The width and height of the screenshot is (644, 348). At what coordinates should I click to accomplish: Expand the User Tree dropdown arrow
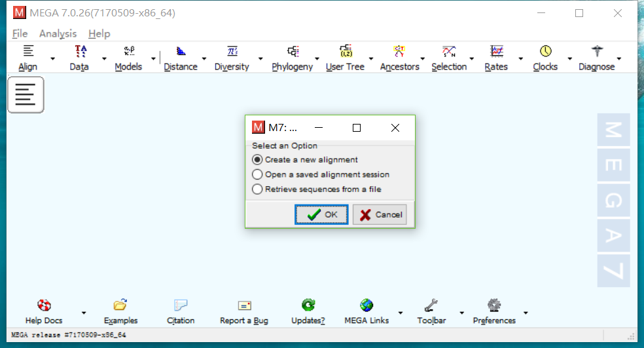coord(371,59)
